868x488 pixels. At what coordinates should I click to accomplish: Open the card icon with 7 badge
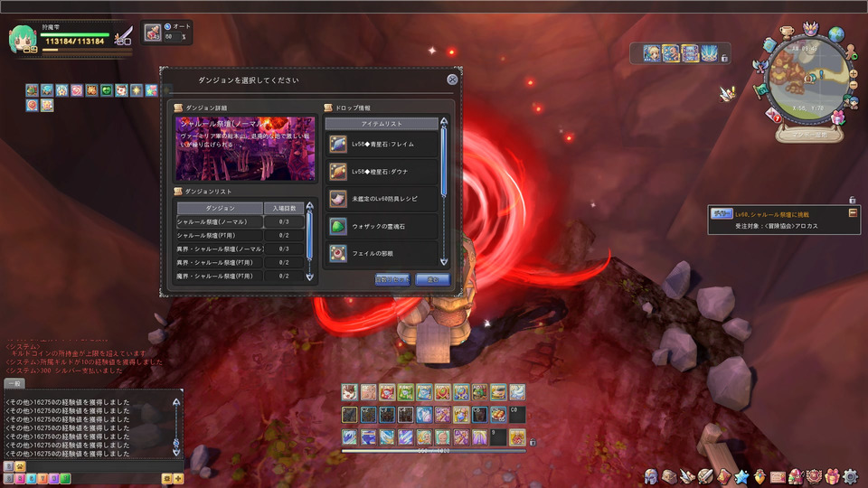[773, 115]
